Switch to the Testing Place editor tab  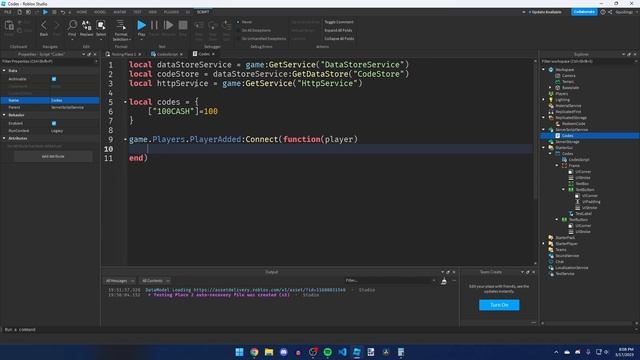point(123,54)
